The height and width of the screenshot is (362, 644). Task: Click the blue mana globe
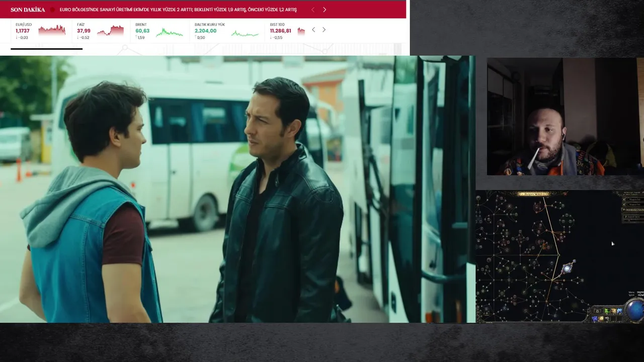[x=635, y=310]
